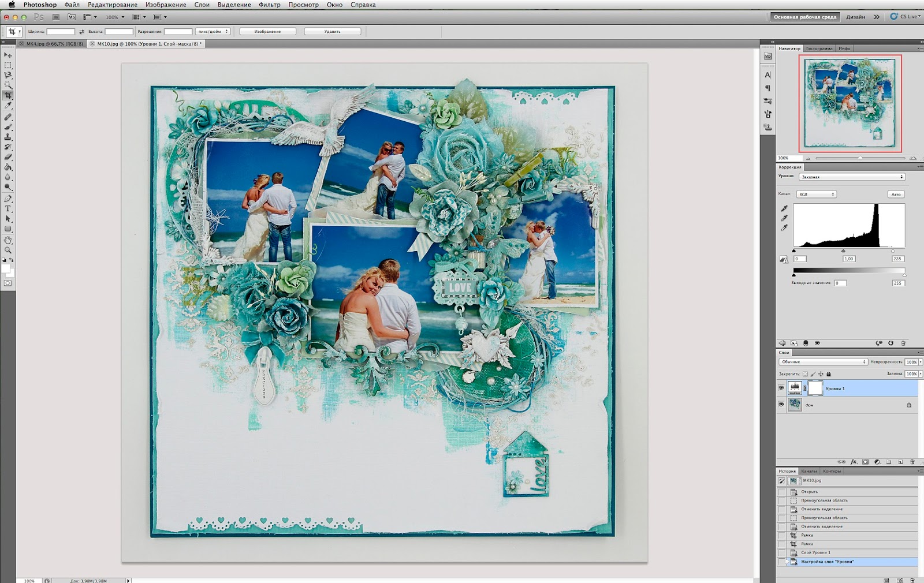
Task: Select the Type tool
Action: coord(8,208)
